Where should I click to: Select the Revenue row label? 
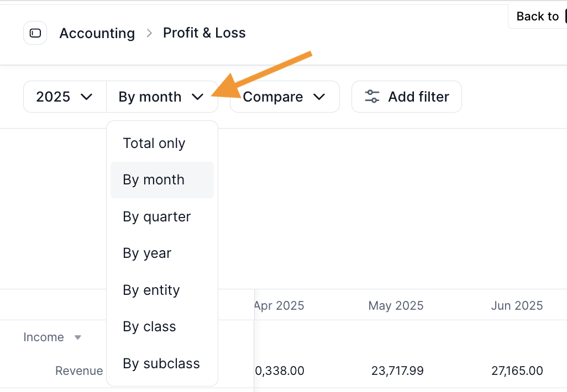(79, 371)
